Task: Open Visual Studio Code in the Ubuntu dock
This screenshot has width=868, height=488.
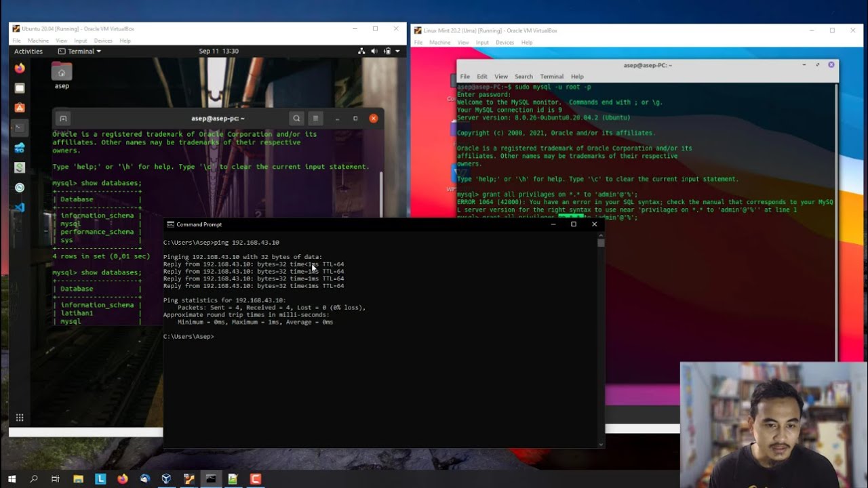Action: coord(20,207)
